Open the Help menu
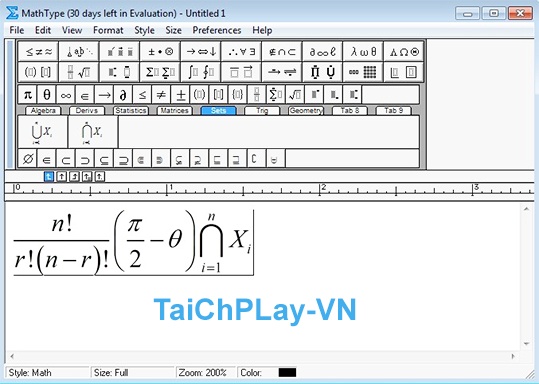The image size is (539, 384). point(262,30)
